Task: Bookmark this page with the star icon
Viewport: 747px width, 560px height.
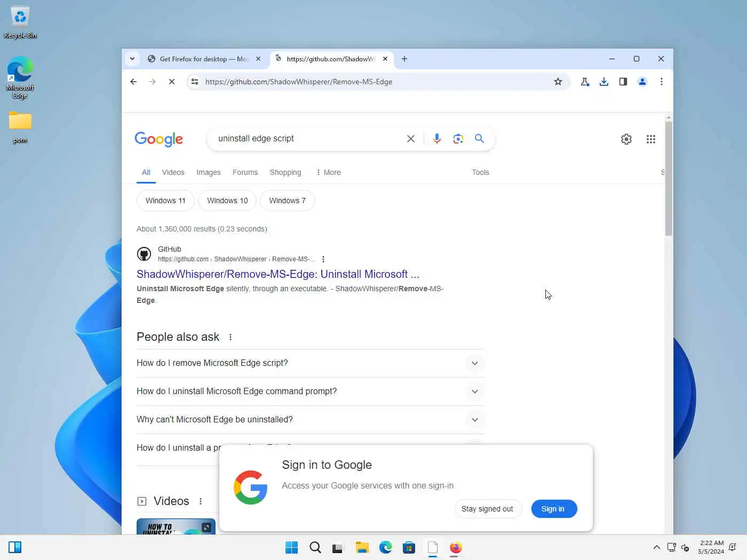Action: pos(558,82)
